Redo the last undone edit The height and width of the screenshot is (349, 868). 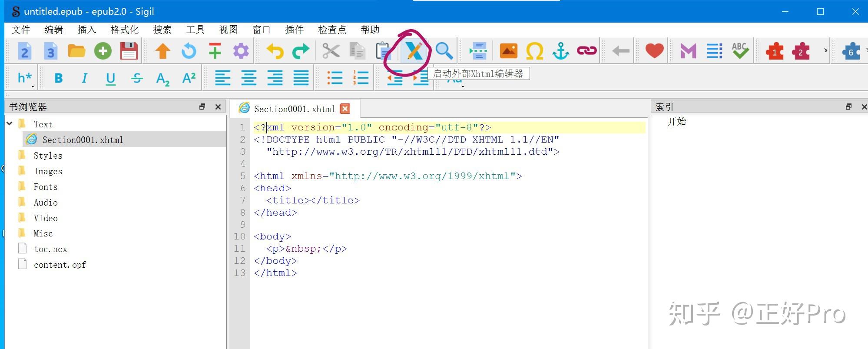301,51
